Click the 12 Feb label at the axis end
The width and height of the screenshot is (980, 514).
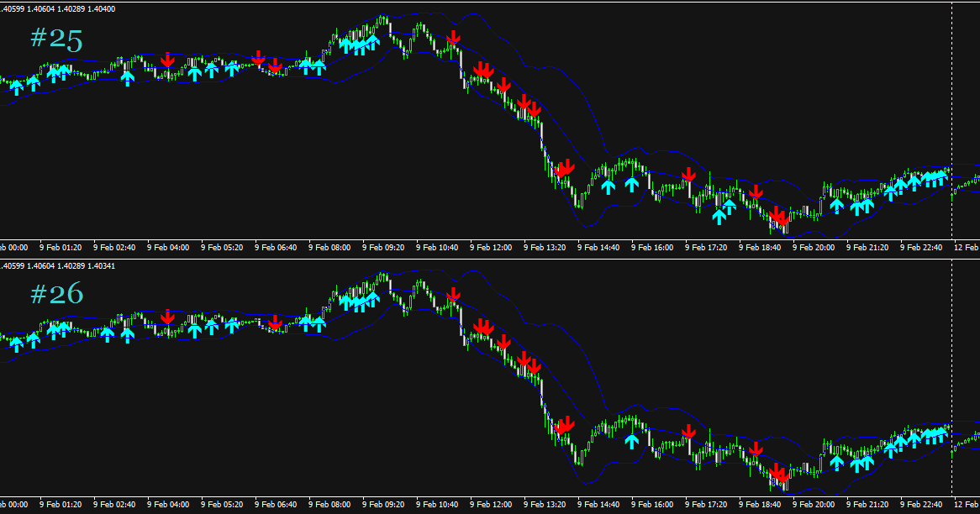pyautogui.click(x=967, y=247)
